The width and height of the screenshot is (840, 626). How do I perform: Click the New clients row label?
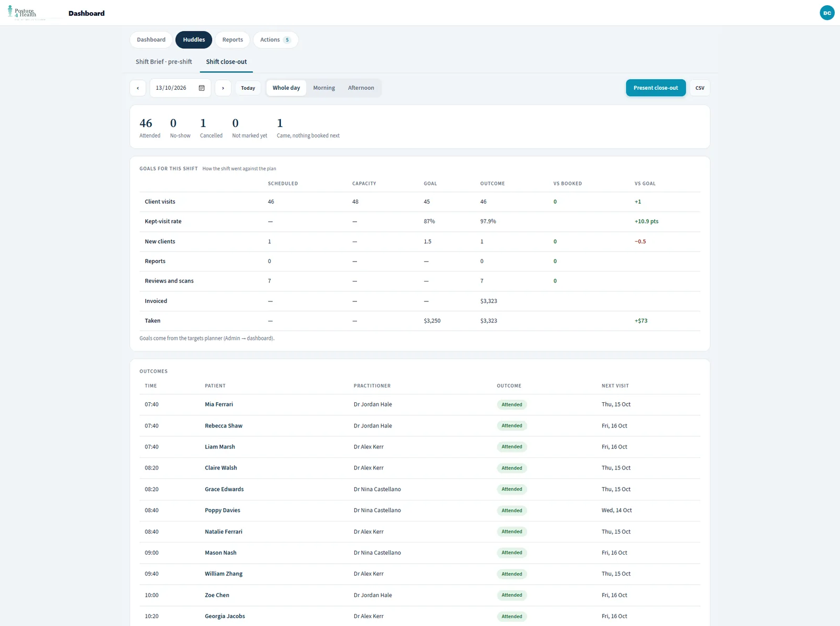[160, 242]
